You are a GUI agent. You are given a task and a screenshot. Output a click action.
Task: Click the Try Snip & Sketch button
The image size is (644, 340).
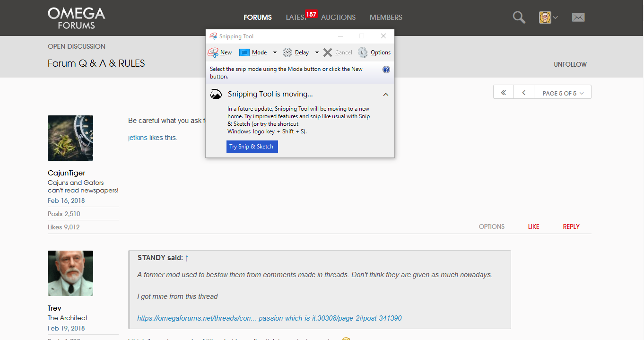(252, 147)
